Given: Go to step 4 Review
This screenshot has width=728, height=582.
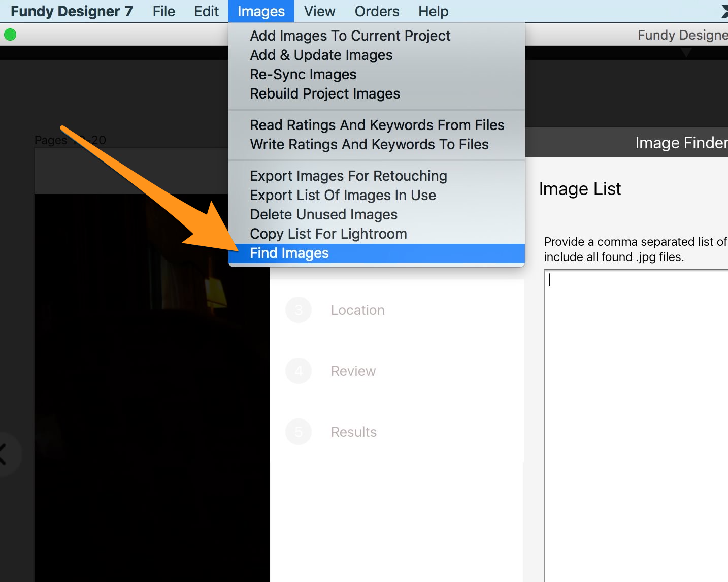Looking at the screenshot, I should [353, 371].
